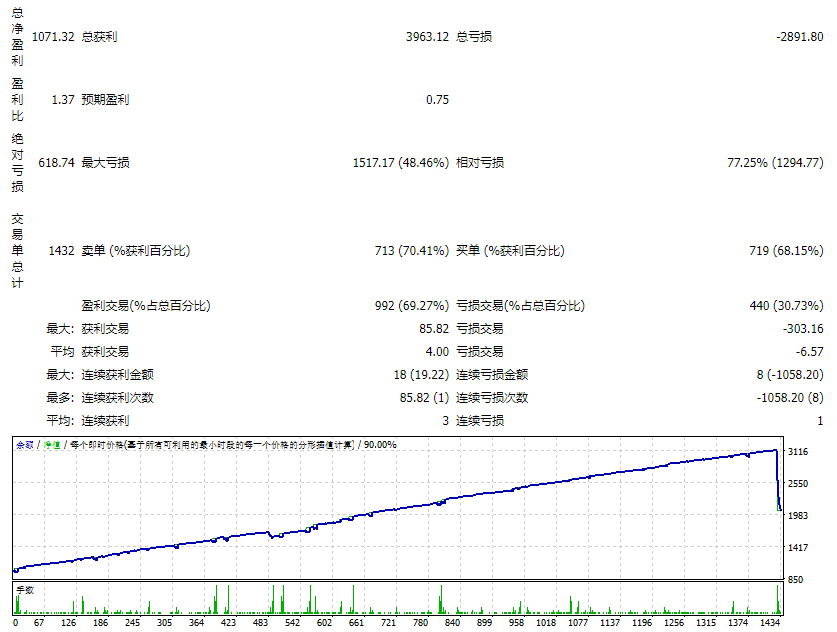The width and height of the screenshot is (837, 632).
Task: Click the short positions value 713 (70.41%)
Action: (x=412, y=251)
